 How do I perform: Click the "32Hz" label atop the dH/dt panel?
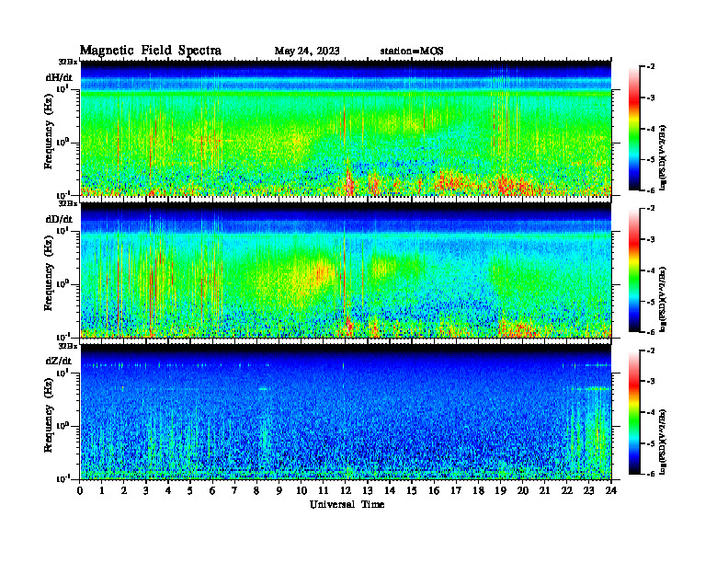pos(67,62)
